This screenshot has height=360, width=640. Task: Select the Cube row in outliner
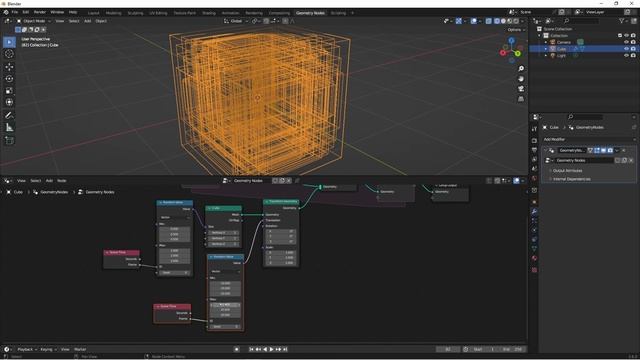click(584, 49)
